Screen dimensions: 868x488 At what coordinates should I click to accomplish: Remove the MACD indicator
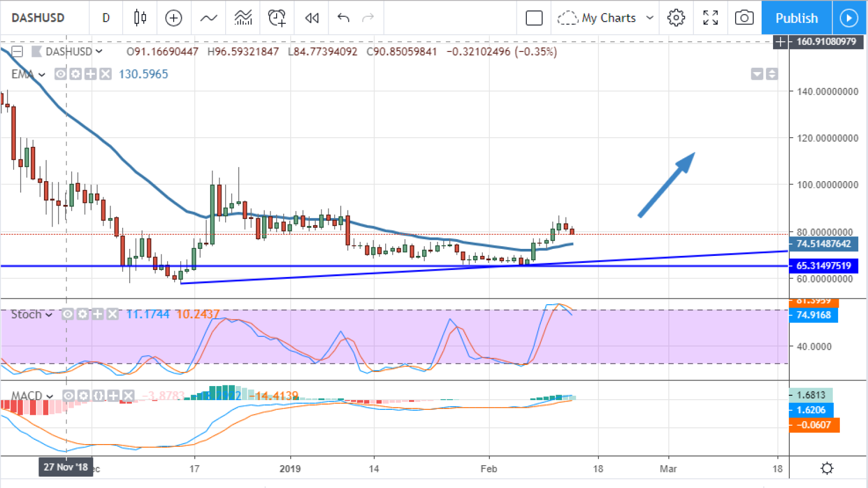[128, 396]
